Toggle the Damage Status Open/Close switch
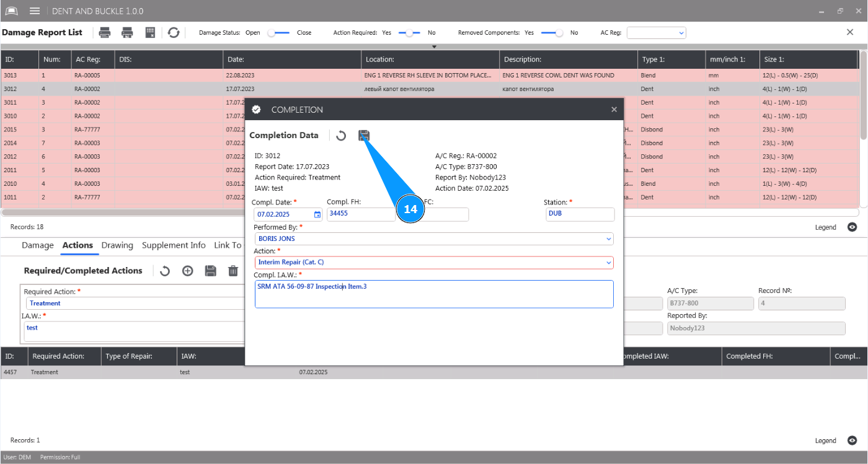The height and width of the screenshot is (464, 868). pos(278,33)
